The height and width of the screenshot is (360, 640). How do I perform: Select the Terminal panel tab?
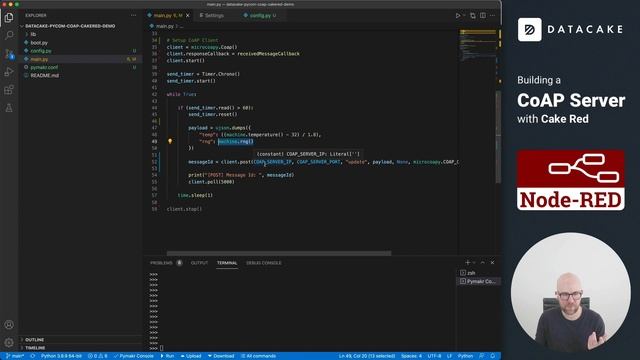pos(227,263)
